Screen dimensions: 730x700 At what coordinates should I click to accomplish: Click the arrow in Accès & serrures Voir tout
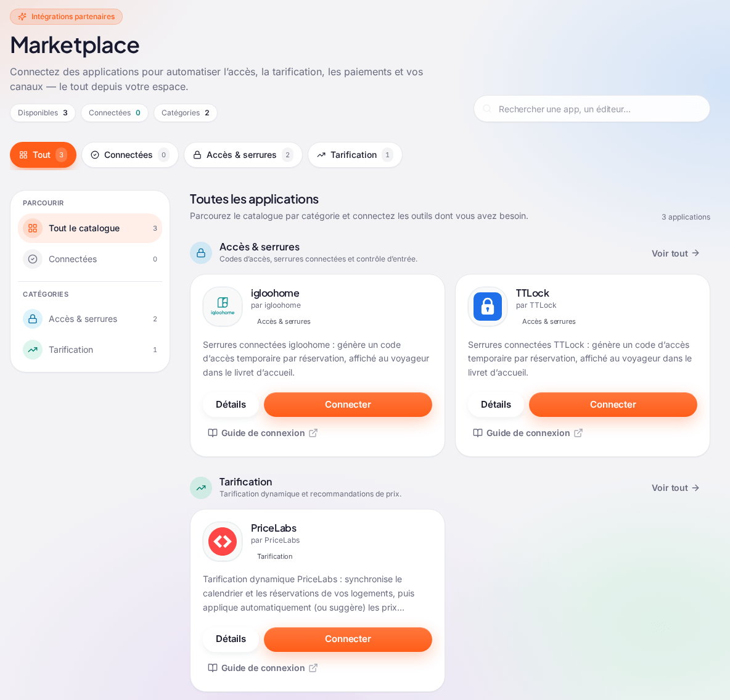click(x=695, y=253)
